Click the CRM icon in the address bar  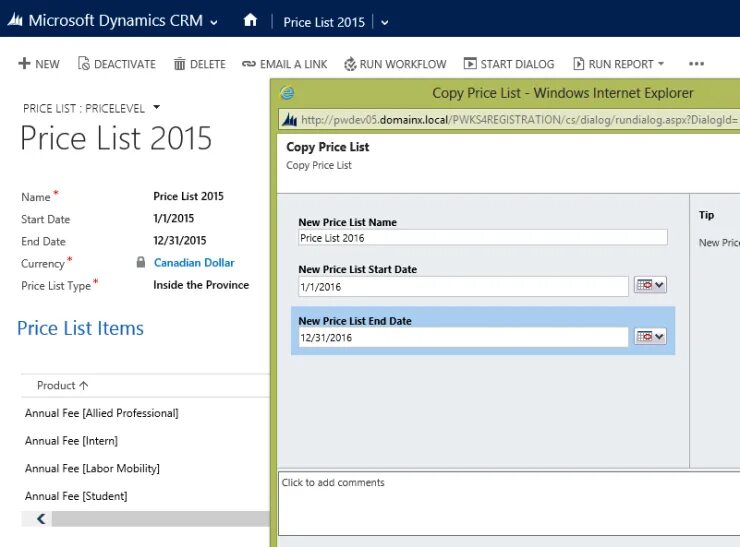point(289,120)
